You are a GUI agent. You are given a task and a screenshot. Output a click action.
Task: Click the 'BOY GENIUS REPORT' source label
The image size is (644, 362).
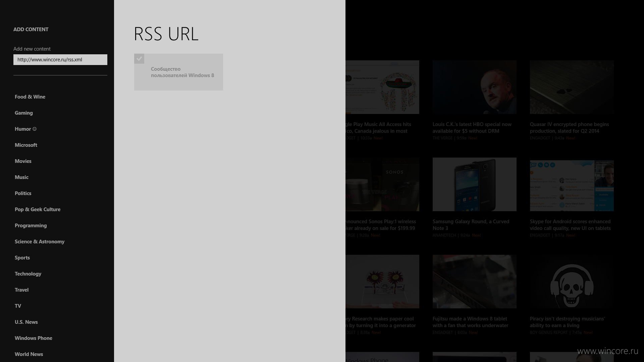pyautogui.click(x=549, y=333)
